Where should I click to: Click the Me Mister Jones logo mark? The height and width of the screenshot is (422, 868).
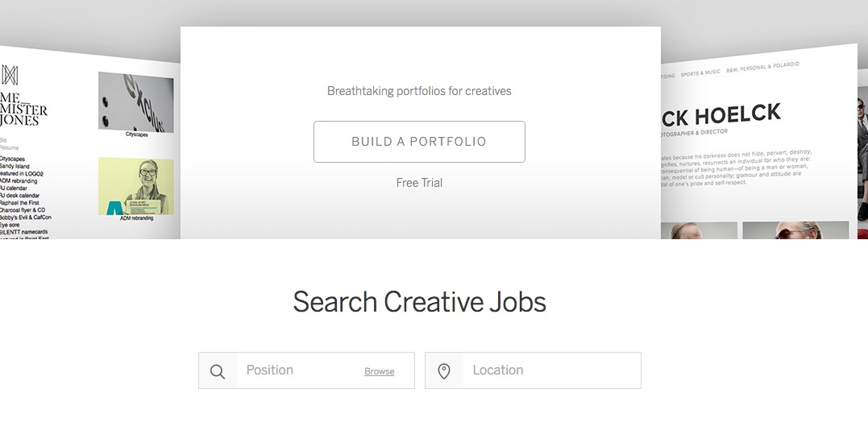tap(10, 75)
